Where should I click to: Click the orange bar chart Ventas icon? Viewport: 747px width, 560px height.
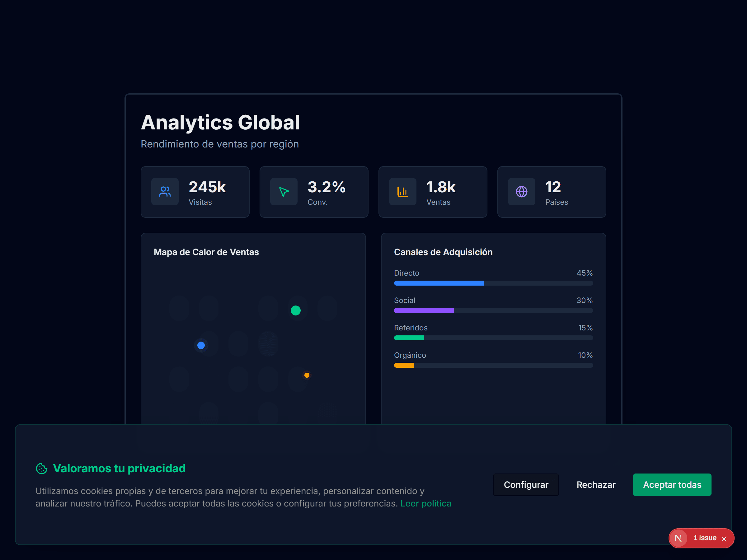coord(402,192)
